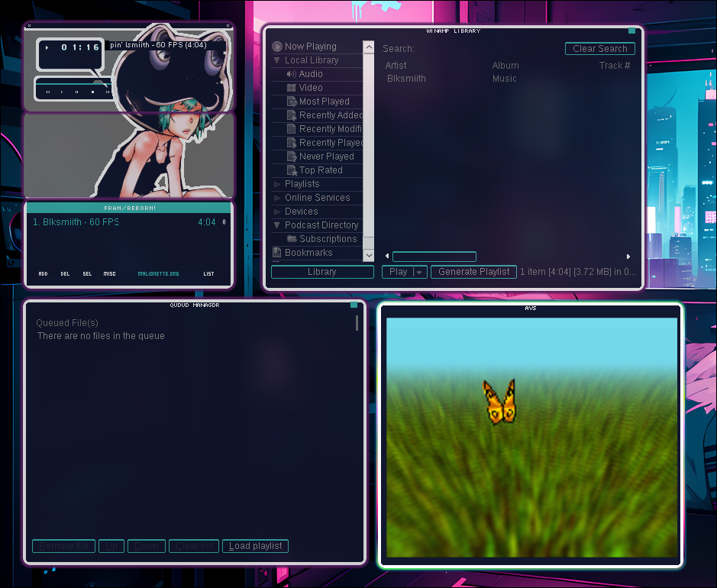Screen dimensions: 717x588
Task: Click Generate Playlist button
Action: click(473, 272)
